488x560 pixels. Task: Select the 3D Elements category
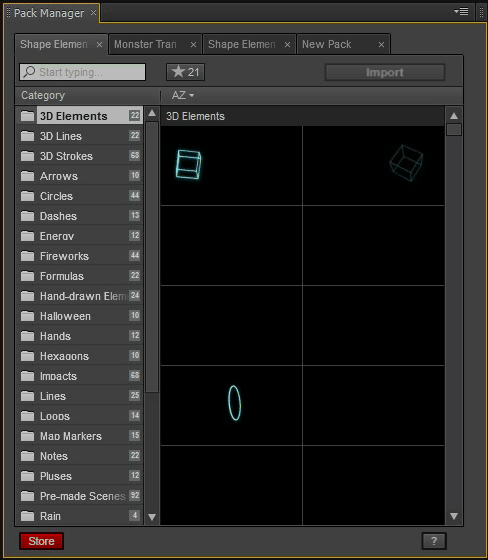(x=80, y=116)
